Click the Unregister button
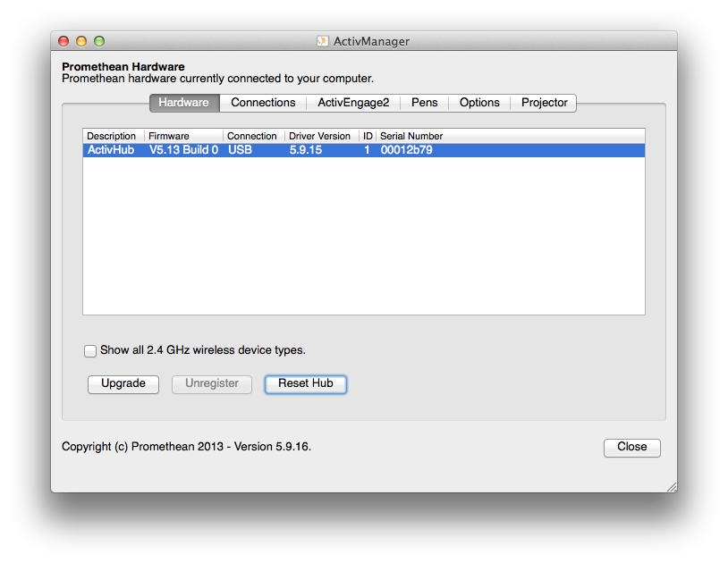The height and width of the screenshot is (563, 728). pos(212,383)
